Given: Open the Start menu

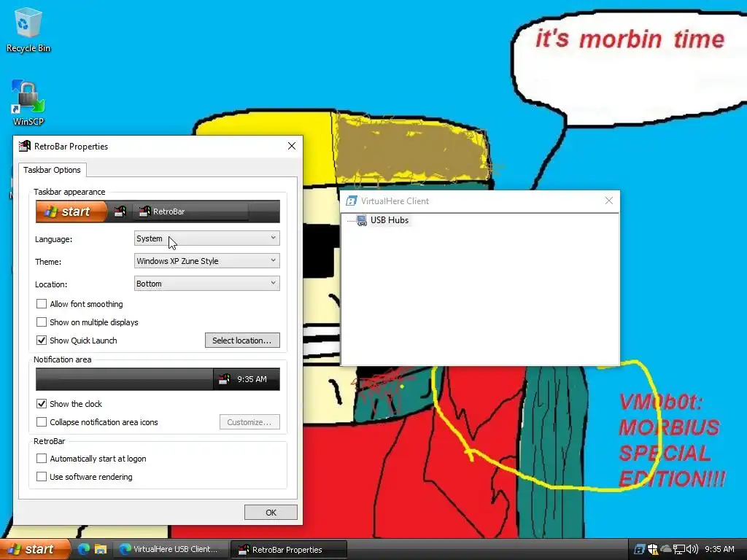Looking at the screenshot, I should coord(34,549).
